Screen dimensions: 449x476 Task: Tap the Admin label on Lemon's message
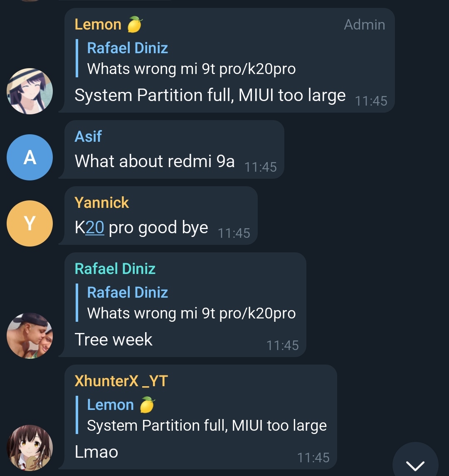coord(364,25)
